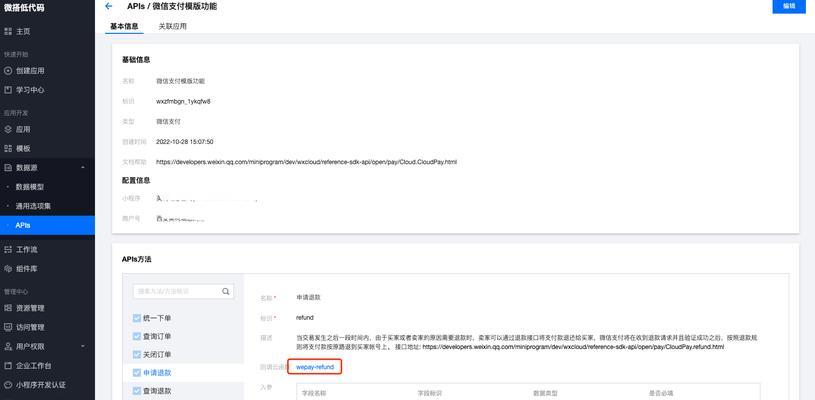Screen dimensions: 815x400
Task: Toggle the 查询退款 checkbox
Action: point(137,391)
